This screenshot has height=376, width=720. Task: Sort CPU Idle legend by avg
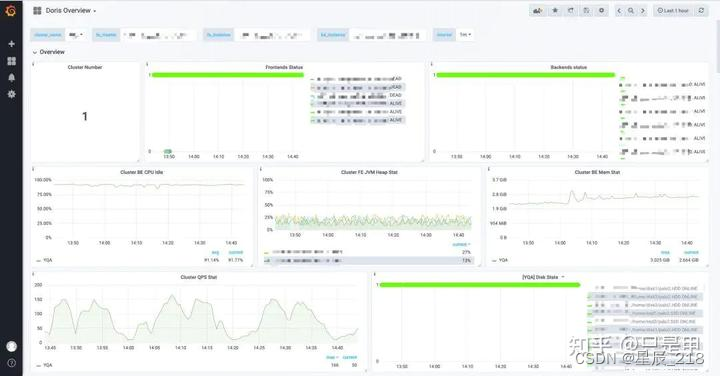coord(215,253)
